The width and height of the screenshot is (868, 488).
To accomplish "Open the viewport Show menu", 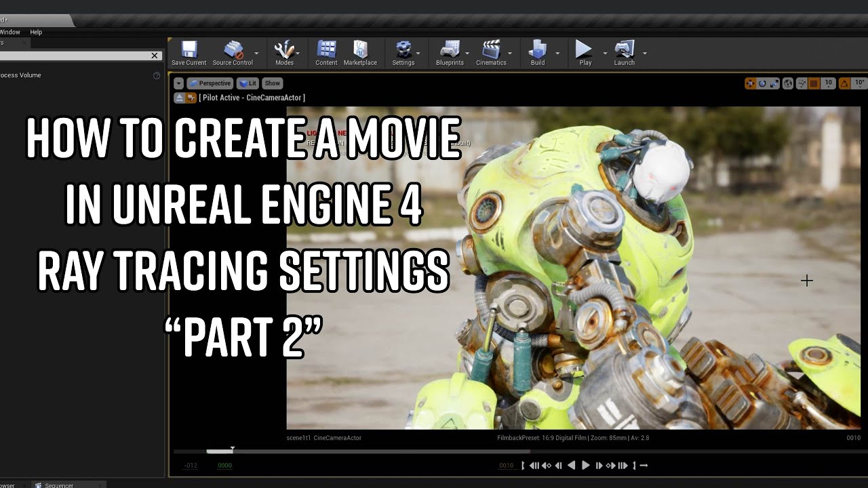I will [x=272, y=83].
